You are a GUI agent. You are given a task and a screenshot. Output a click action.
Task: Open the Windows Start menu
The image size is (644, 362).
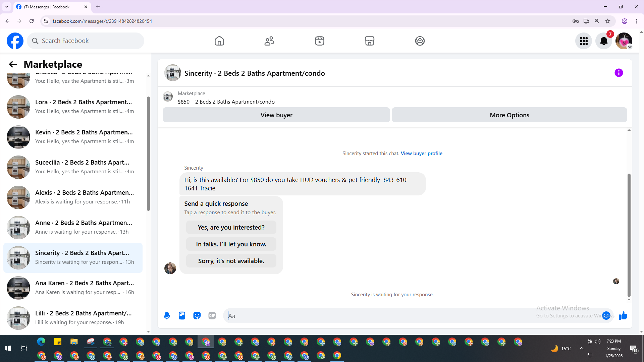pyautogui.click(x=8, y=348)
